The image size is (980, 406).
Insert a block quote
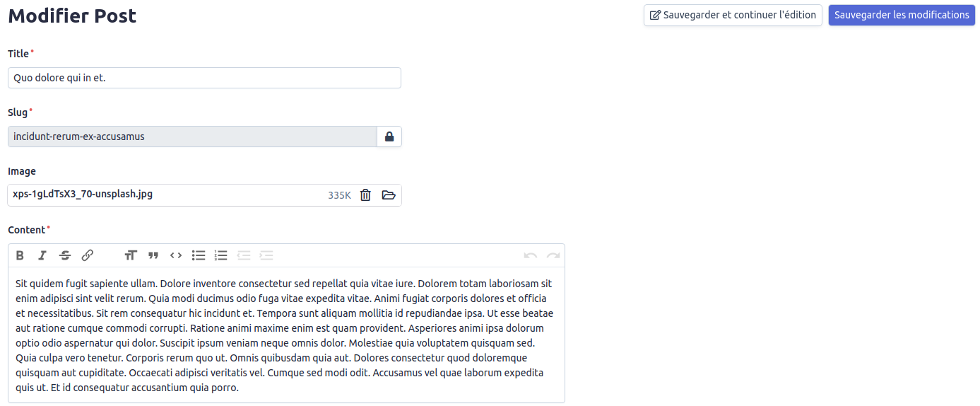153,255
